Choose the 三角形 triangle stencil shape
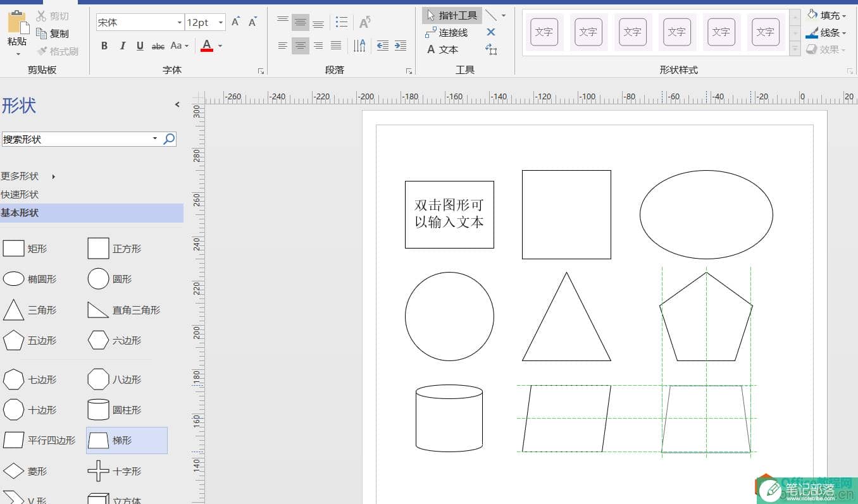The height and width of the screenshot is (504, 858). pyautogui.click(x=30, y=310)
